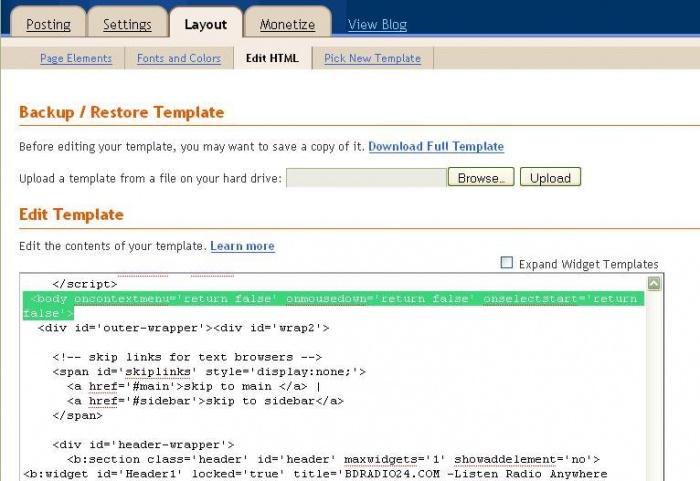Click Download Full Template link
This screenshot has height=481, width=700.
(436, 146)
